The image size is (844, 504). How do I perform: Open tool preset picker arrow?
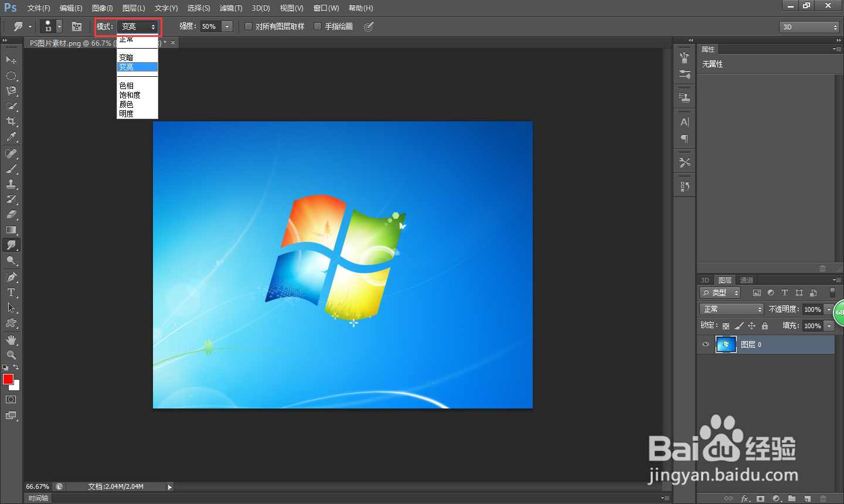pos(30,26)
